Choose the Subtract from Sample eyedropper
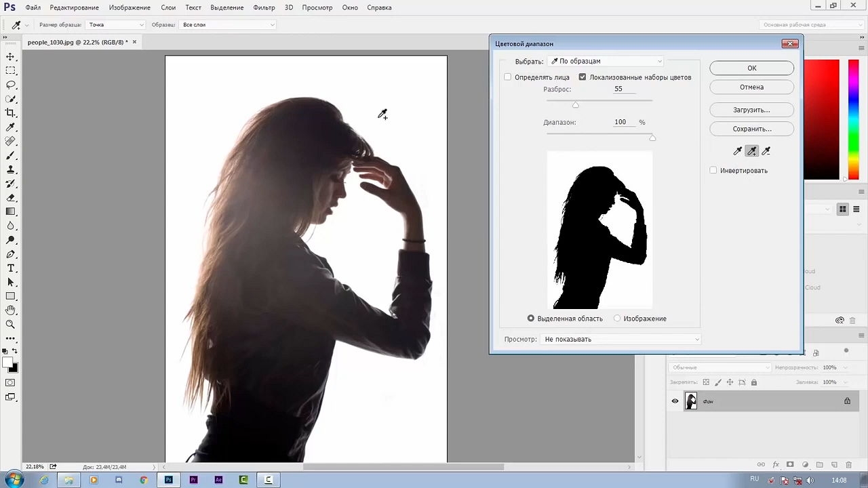 click(x=766, y=151)
